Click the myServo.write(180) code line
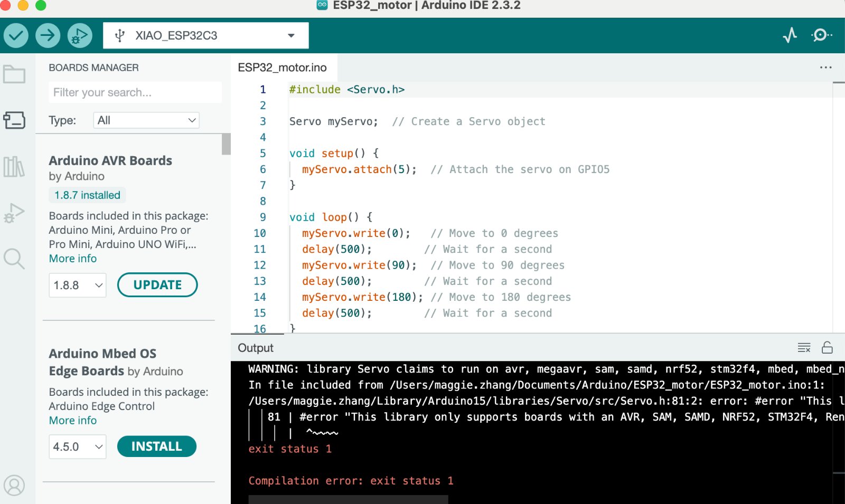 (x=362, y=297)
